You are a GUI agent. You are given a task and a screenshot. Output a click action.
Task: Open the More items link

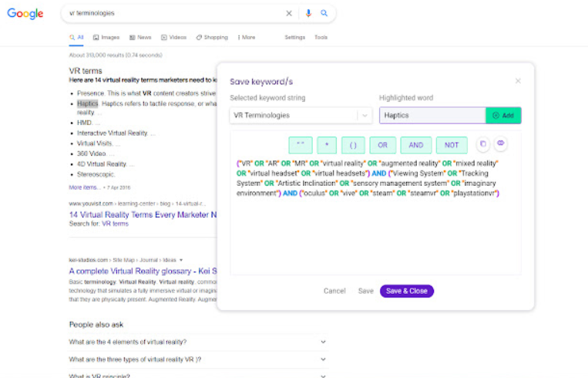[x=85, y=187]
